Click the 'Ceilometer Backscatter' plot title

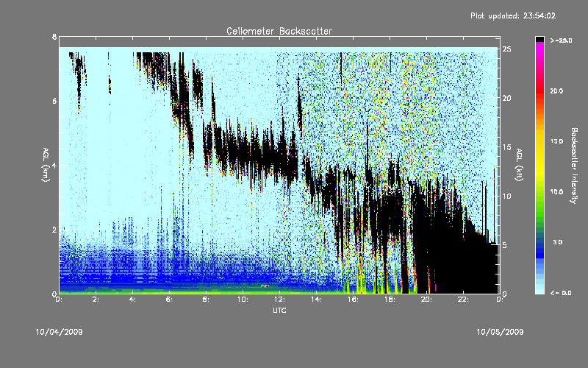click(279, 31)
